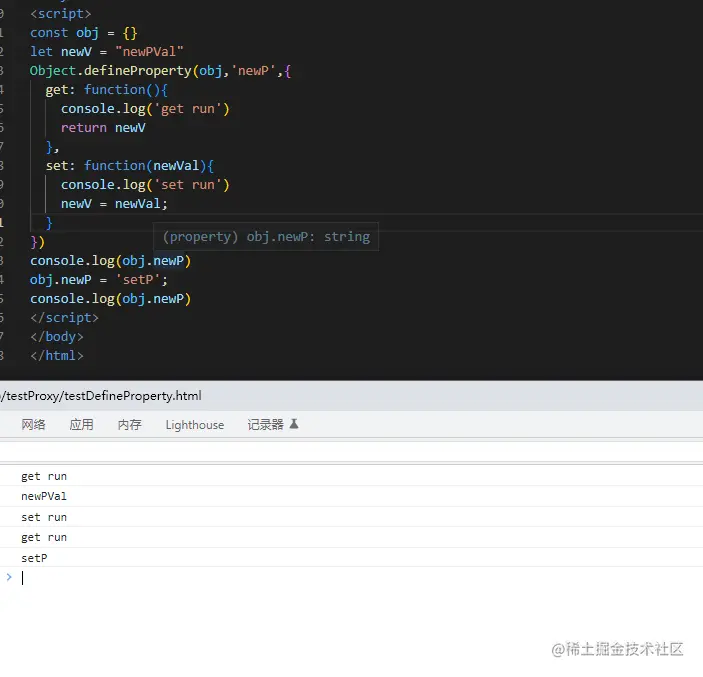Click code line 'let newV = "newPVal"'
703x677 pixels.
coord(107,52)
